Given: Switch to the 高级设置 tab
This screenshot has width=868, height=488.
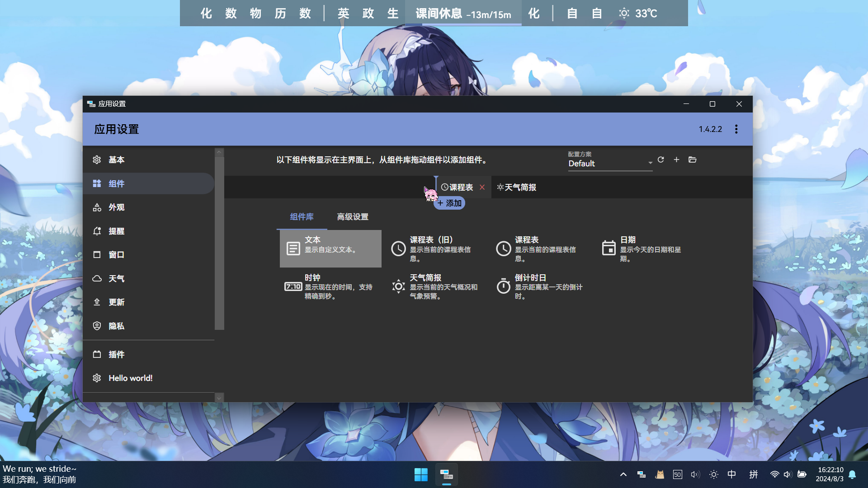Looking at the screenshot, I should click(353, 217).
